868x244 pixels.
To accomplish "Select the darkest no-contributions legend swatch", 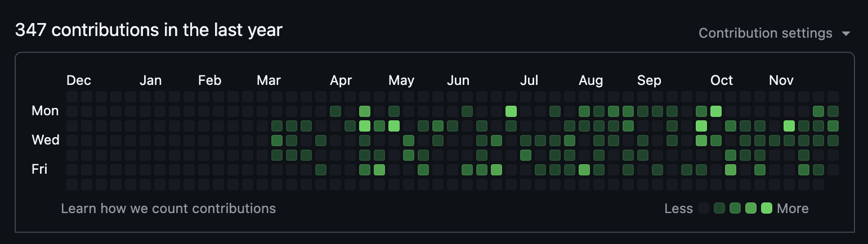I will (703, 209).
